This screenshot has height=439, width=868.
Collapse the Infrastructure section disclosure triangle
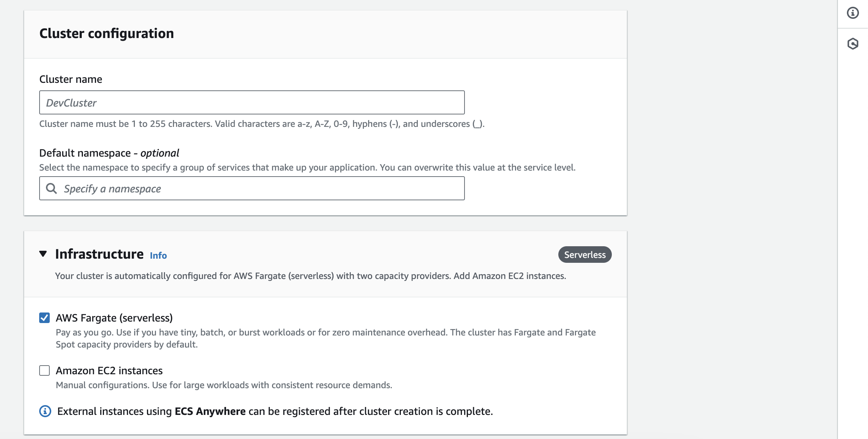point(43,254)
